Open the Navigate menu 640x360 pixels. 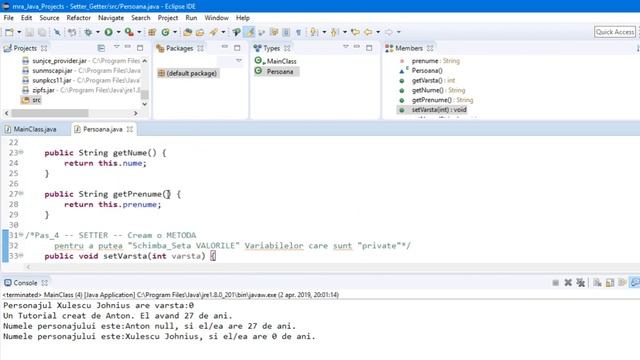pyautogui.click(x=111, y=18)
